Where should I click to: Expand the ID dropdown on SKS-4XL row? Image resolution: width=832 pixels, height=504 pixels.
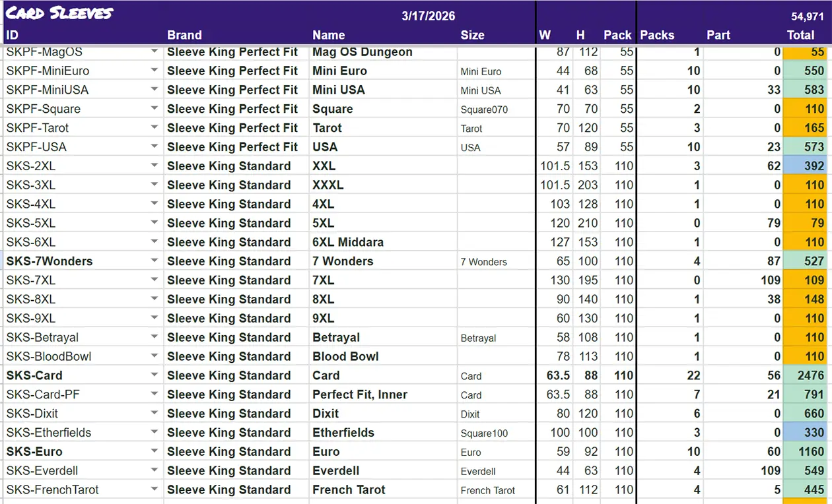tap(155, 204)
